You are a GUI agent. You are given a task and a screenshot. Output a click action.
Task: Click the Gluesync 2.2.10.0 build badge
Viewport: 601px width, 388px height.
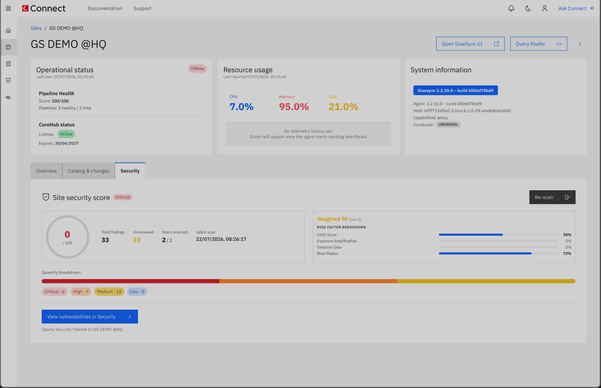click(x=455, y=90)
